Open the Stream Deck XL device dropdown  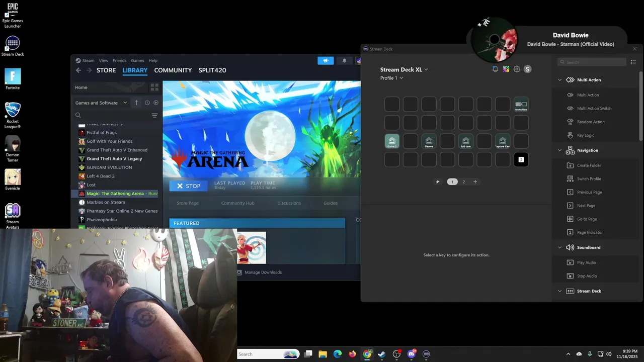404,70
